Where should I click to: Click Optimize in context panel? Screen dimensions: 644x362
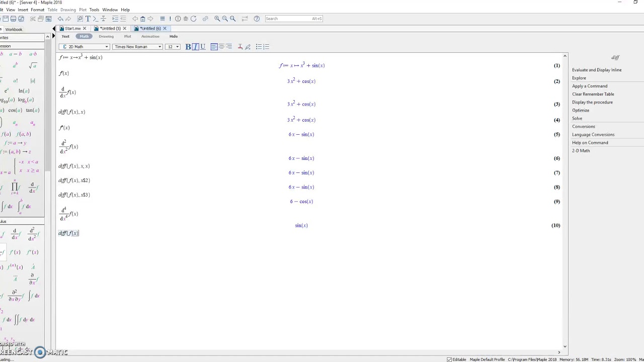[x=581, y=110]
